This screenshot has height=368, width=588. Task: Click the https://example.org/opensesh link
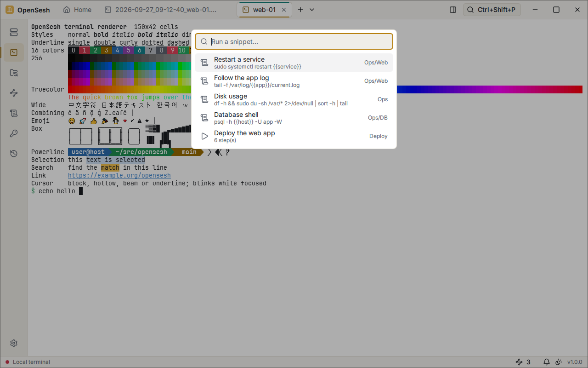coord(119,175)
